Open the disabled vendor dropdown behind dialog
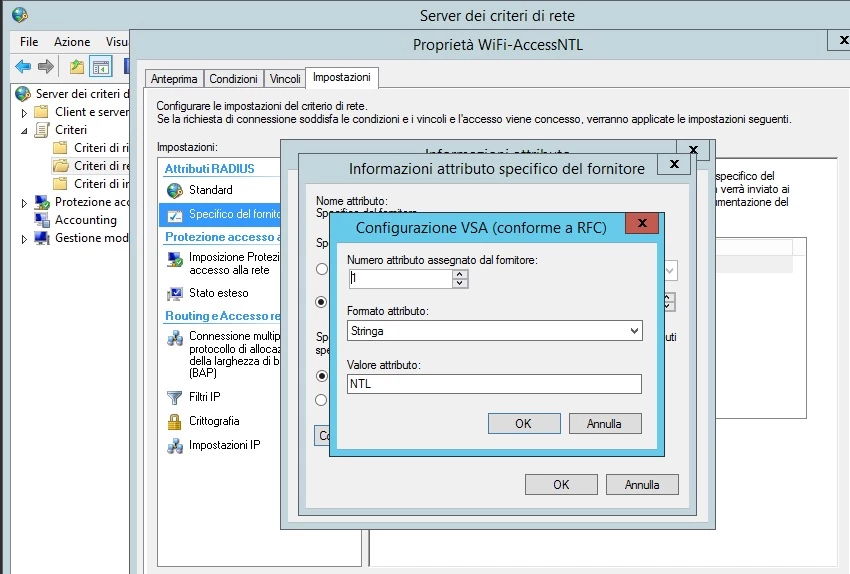850x574 pixels. [x=671, y=270]
